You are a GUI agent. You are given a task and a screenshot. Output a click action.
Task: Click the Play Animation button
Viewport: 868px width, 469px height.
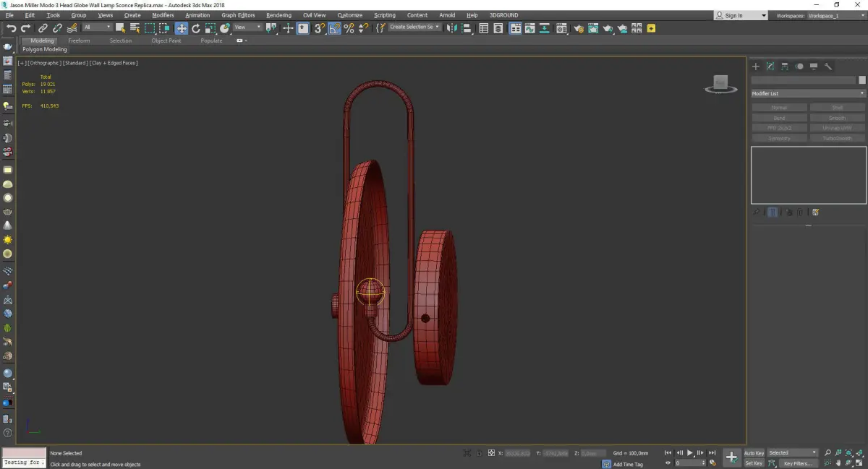[x=690, y=452]
